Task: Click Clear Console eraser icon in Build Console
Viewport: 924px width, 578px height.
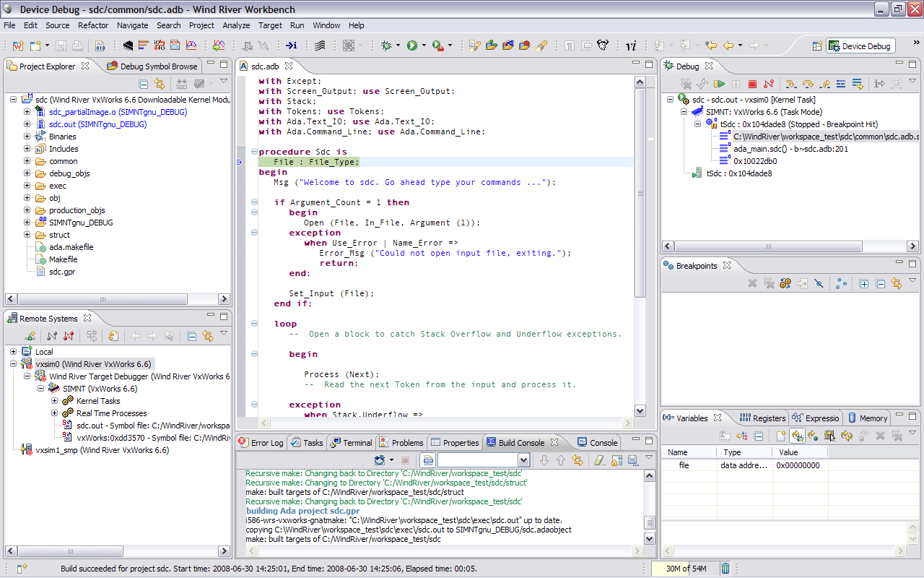Action: 598,460
